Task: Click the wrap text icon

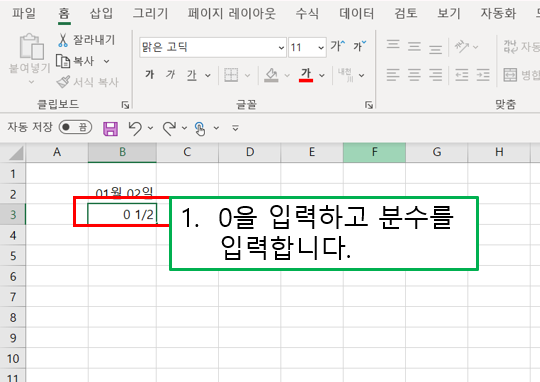Action: [x=511, y=47]
